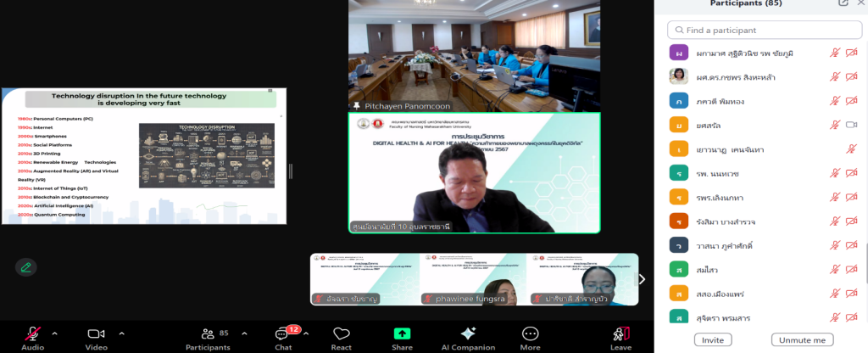Click camera-off icon for รพ. นนทเวช

[851, 173]
